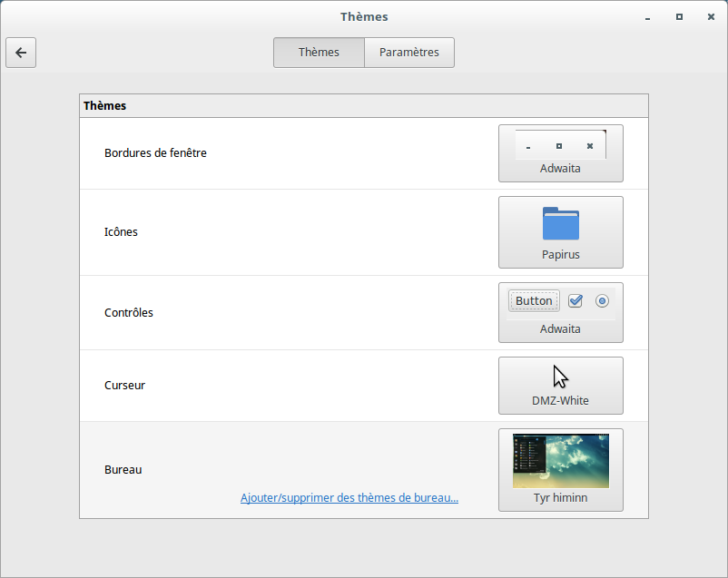Image resolution: width=728 pixels, height=578 pixels.
Task: Click the close glyph in window borders preview
Action: click(589, 146)
